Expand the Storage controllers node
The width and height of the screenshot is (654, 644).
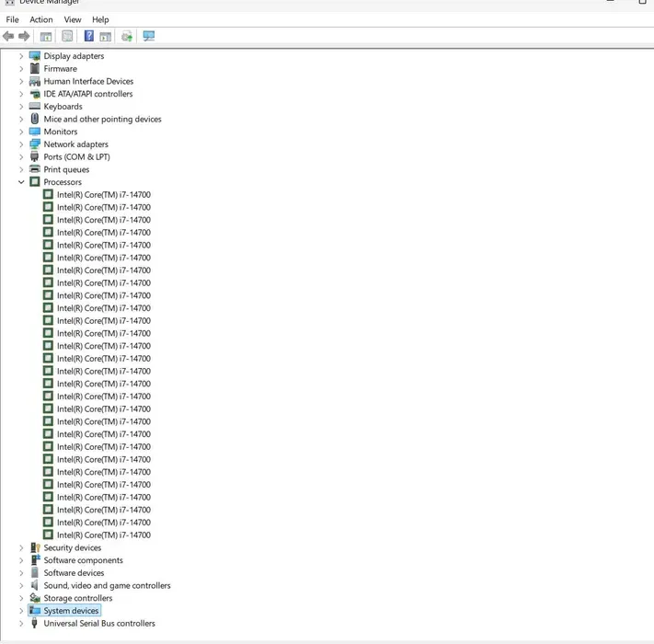pyautogui.click(x=21, y=598)
